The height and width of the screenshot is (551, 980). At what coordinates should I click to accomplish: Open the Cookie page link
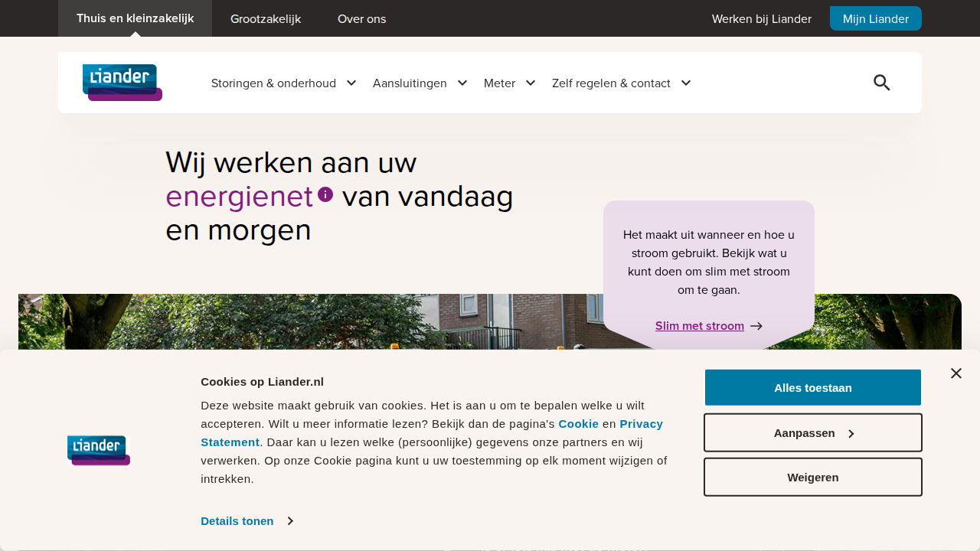click(578, 423)
